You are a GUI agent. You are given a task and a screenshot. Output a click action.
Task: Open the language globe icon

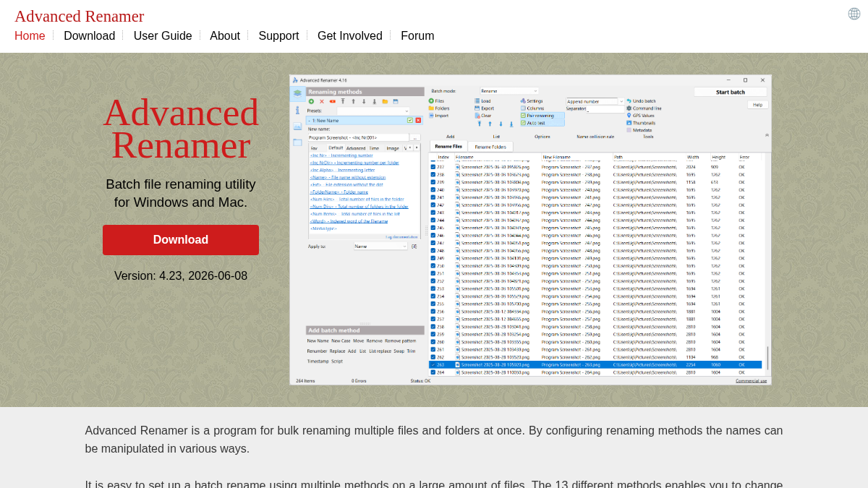pos(854,14)
